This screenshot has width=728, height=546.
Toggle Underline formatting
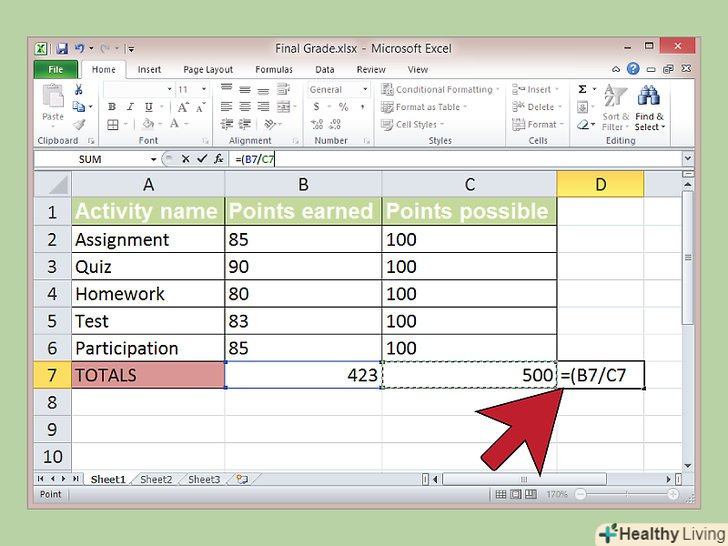142,107
